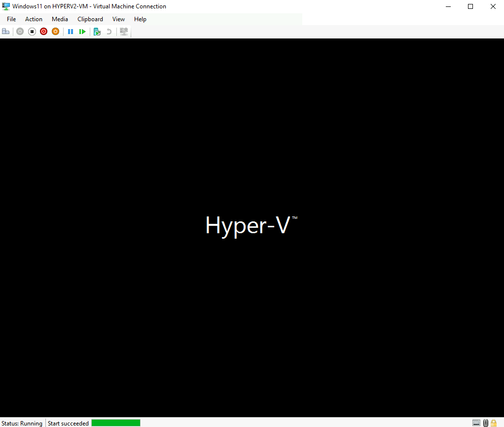The width and height of the screenshot is (504, 427).
Task: Click the green start progress bar
Action: 116,423
